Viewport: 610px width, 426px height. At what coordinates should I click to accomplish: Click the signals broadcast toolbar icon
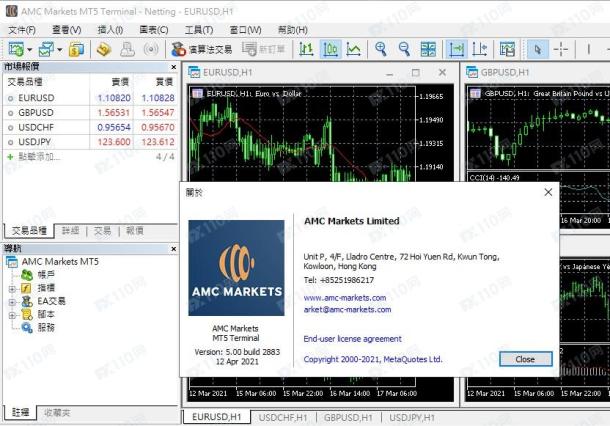151,49
